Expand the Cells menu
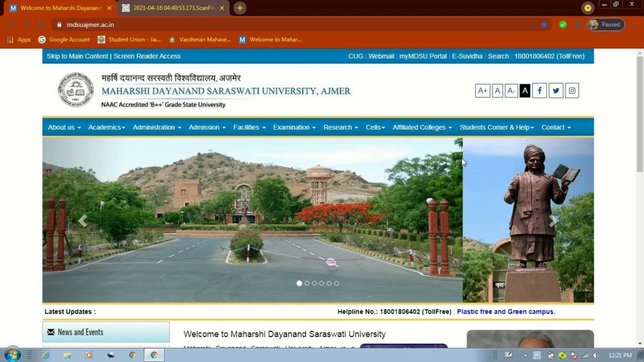The width and height of the screenshot is (644, 362). 375,127
